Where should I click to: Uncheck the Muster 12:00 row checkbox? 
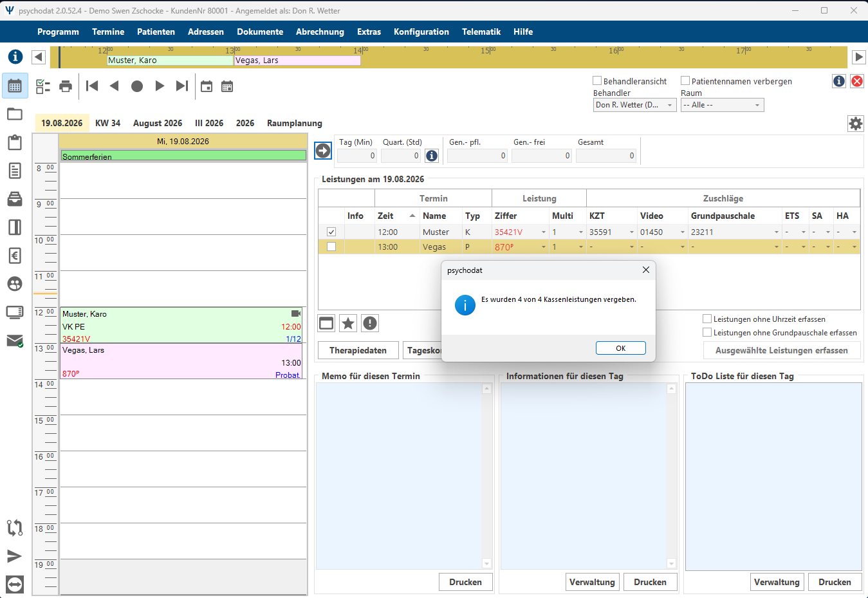click(x=331, y=232)
